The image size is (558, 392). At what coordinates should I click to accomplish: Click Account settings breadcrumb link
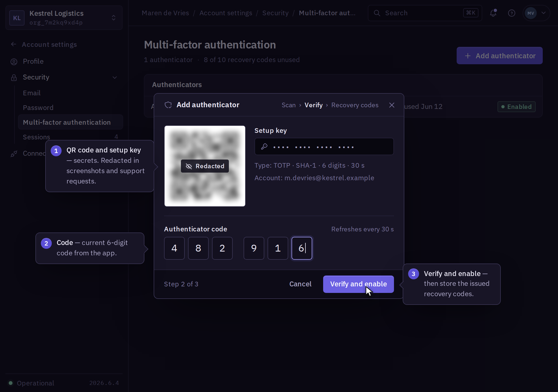226,13
